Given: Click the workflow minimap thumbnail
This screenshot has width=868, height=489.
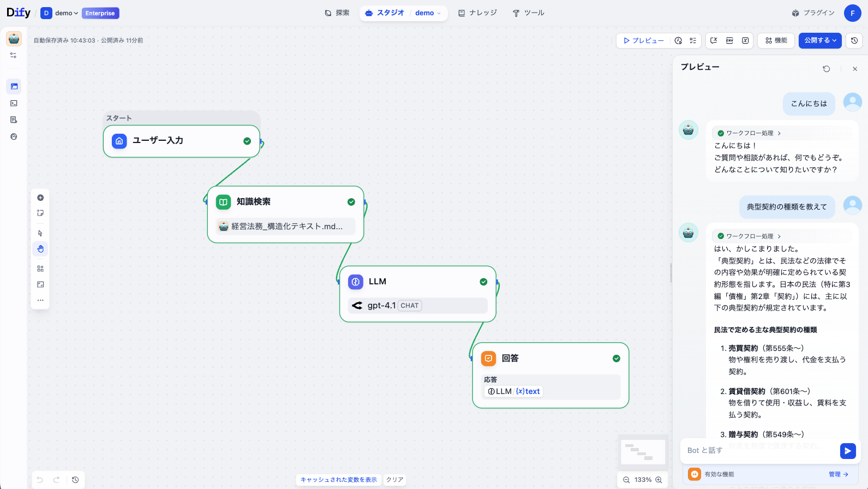Looking at the screenshot, I should pos(643,452).
